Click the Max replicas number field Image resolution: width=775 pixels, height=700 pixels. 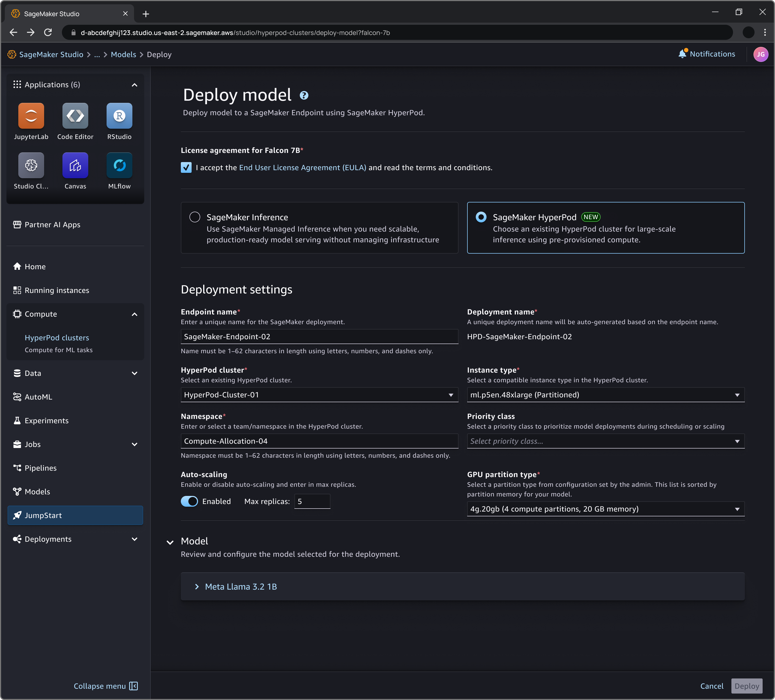coord(312,501)
